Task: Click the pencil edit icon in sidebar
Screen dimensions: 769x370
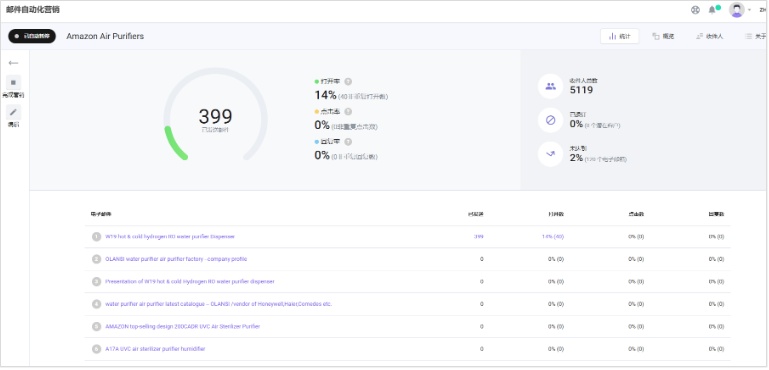Action: [x=13, y=112]
